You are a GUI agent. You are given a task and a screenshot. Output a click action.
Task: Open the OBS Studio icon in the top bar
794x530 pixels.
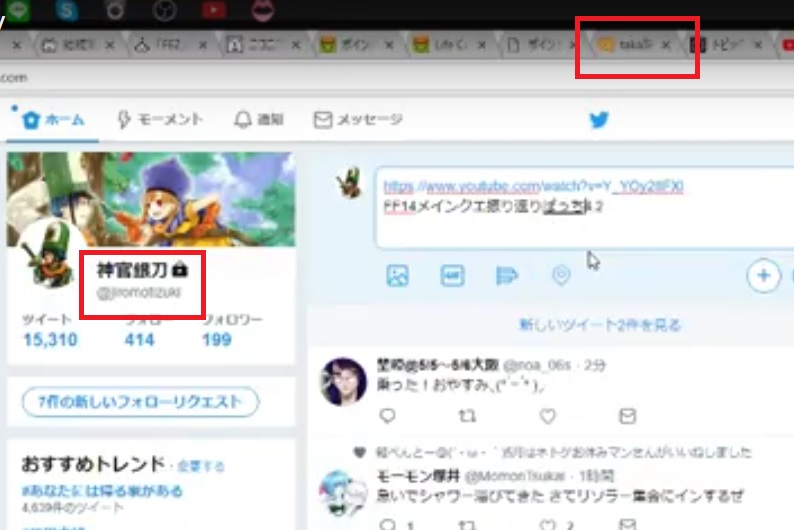pos(165,9)
